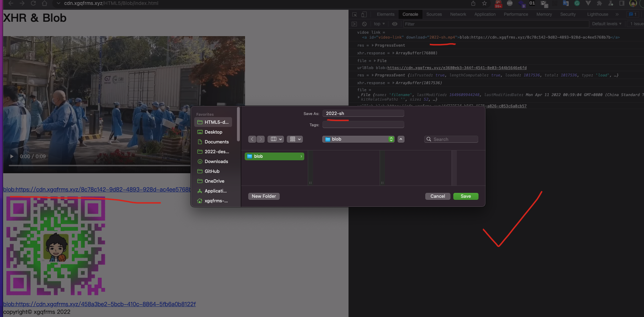Select Desktop in Favorites sidebar

pos(213,132)
